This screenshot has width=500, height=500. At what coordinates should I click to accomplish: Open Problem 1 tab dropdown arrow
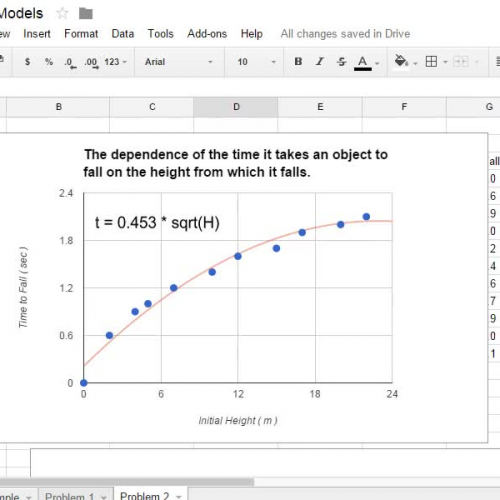coord(104,497)
